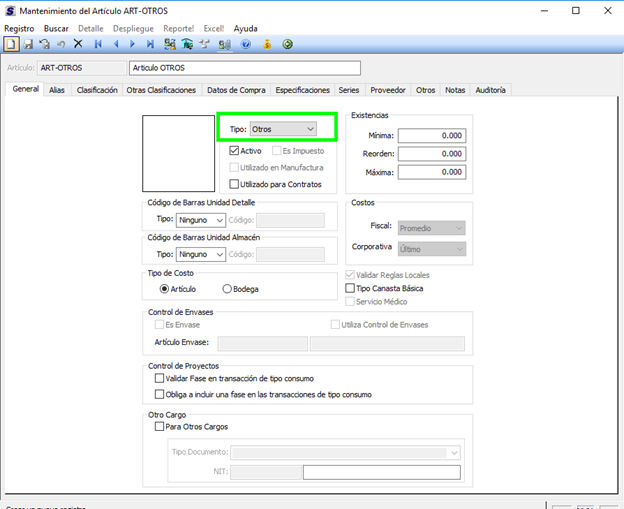Open the Otros tab
Image resolution: width=624 pixels, height=509 pixels.
pyautogui.click(x=425, y=90)
